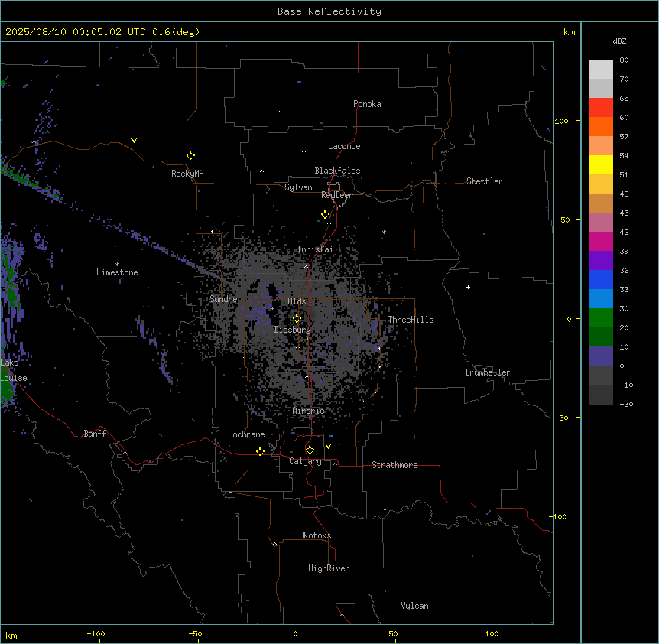Screen dimensions: 659x644
Task: Click the Vulcan label
Action: [415, 606]
